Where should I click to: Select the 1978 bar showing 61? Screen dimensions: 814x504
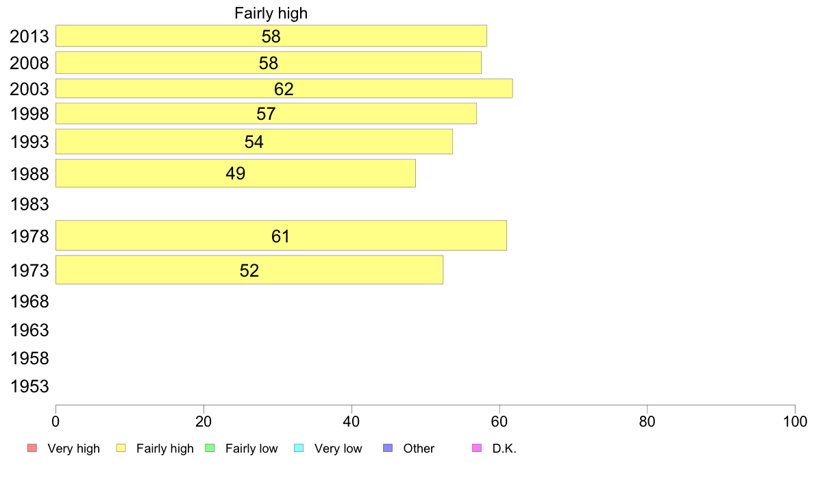281,236
